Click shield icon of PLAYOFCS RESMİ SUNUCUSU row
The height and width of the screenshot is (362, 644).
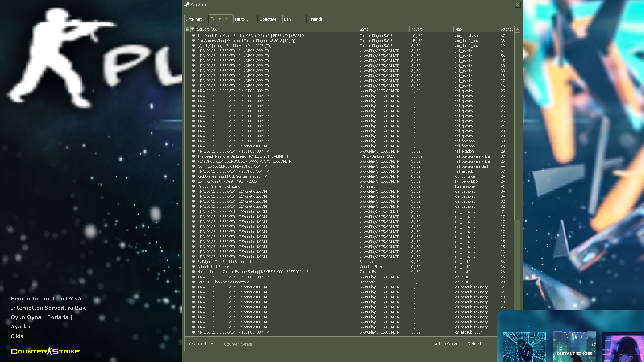pos(193,161)
